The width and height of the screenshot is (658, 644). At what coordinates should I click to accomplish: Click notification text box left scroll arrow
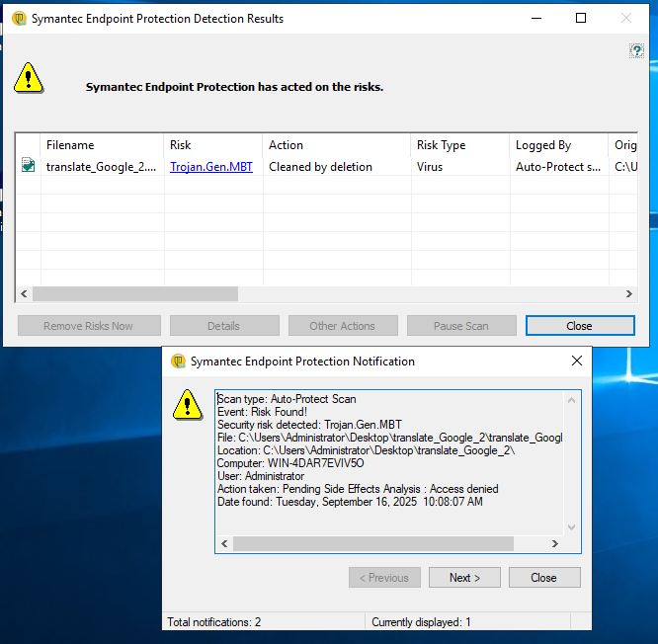[224, 543]
